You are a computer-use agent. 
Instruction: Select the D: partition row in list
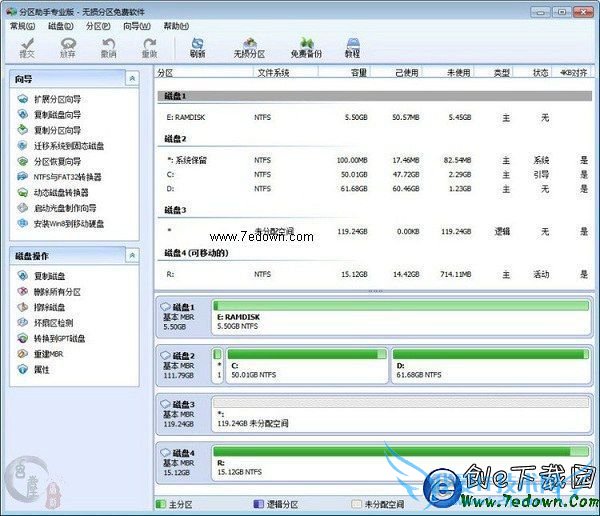375,189
